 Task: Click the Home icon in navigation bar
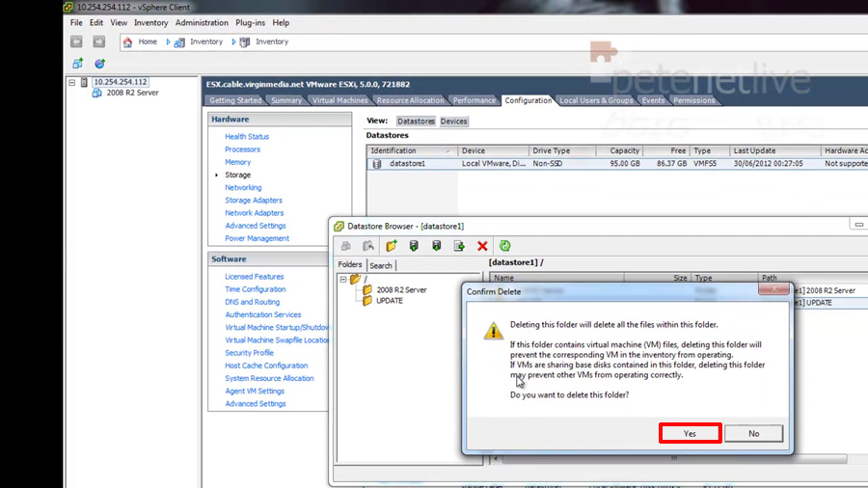click(128, 41)
